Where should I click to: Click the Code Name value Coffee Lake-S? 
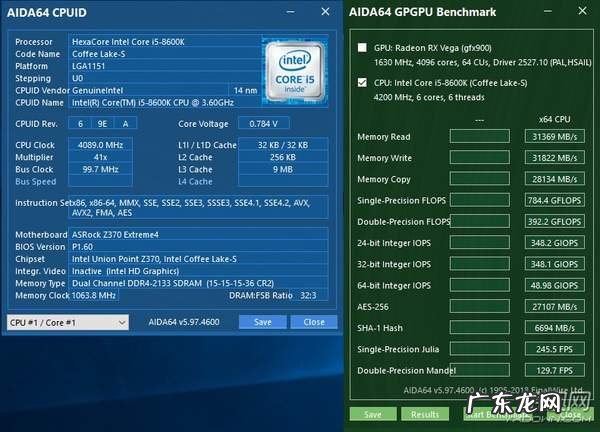[165, 54]
